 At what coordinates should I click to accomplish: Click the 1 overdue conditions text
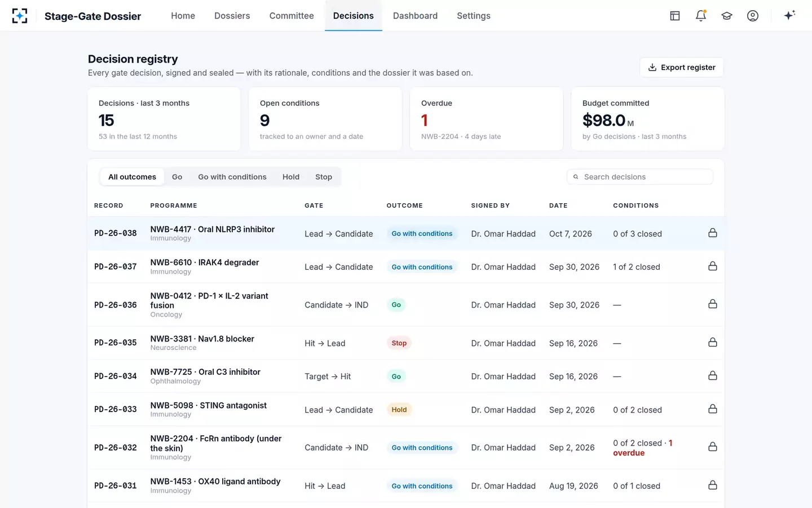(x=643, y=448)
